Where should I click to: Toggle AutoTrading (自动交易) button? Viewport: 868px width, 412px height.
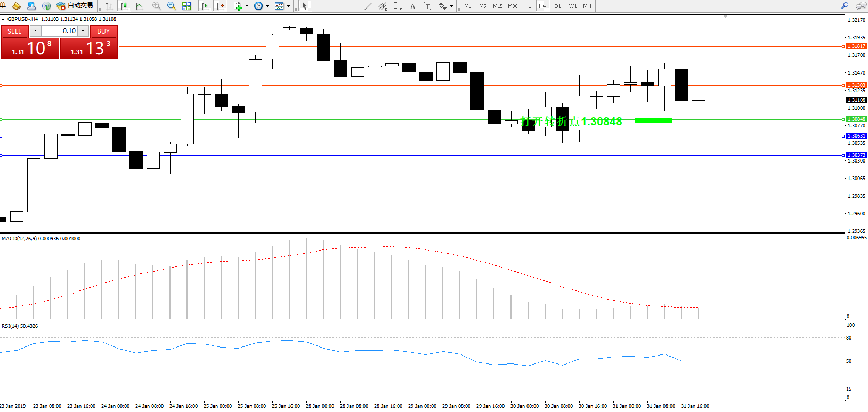pyautogui.click(x=75, y=6)
